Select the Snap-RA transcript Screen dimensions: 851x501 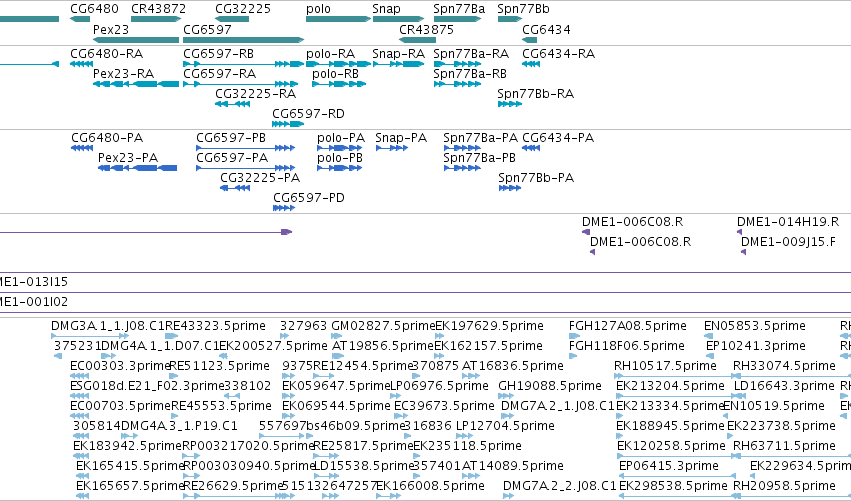click(x=398, y=64)
